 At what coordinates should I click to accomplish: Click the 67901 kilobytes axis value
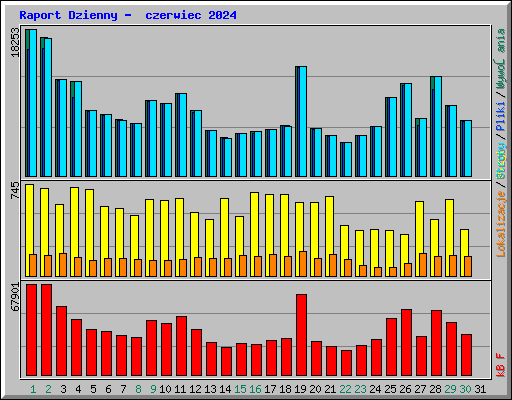[x=15, y=297]
